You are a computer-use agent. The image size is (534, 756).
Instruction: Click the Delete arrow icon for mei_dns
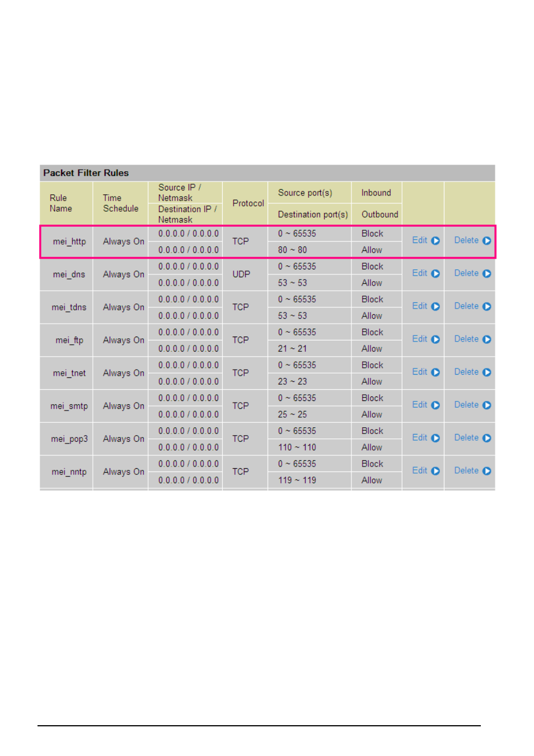(x=487, y=274)
